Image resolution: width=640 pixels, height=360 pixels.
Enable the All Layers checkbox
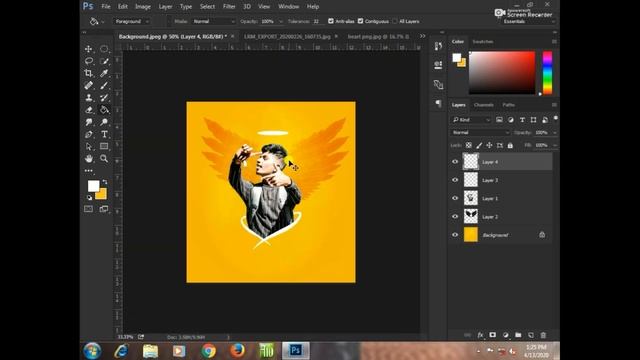coord(395,21)
